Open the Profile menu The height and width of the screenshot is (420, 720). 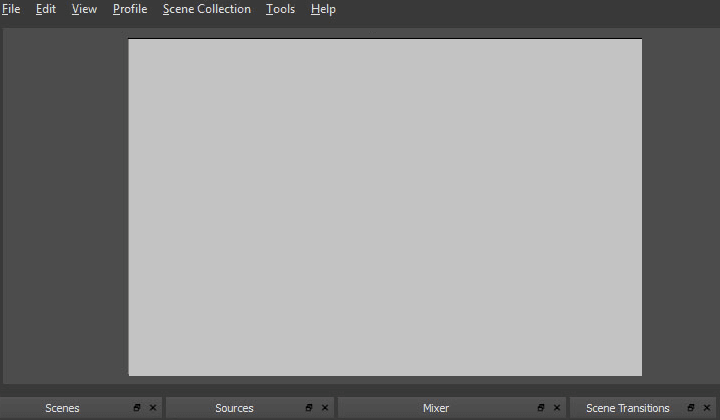click(130, 9)
